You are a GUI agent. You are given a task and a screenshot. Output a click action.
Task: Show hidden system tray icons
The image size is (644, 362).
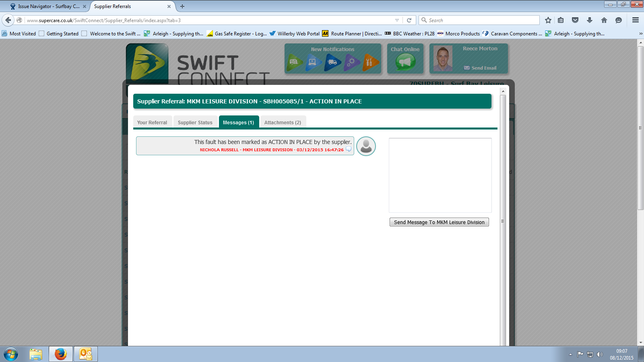pos(570,354)
